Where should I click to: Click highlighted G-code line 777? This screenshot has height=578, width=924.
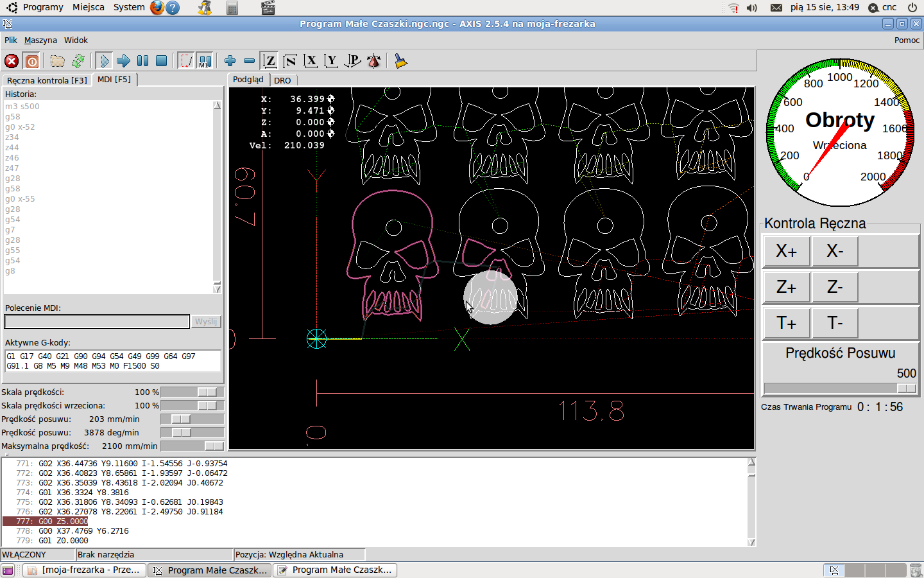tap(45, 521)
